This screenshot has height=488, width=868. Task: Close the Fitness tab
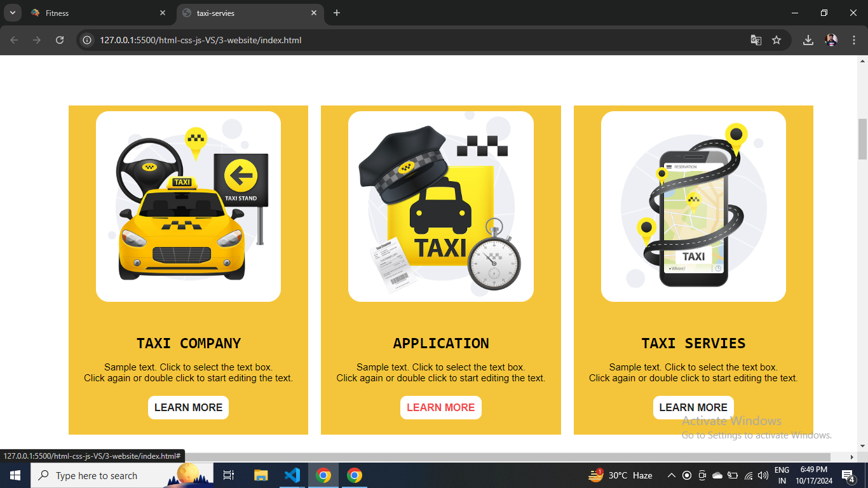[x=163, y=13]
